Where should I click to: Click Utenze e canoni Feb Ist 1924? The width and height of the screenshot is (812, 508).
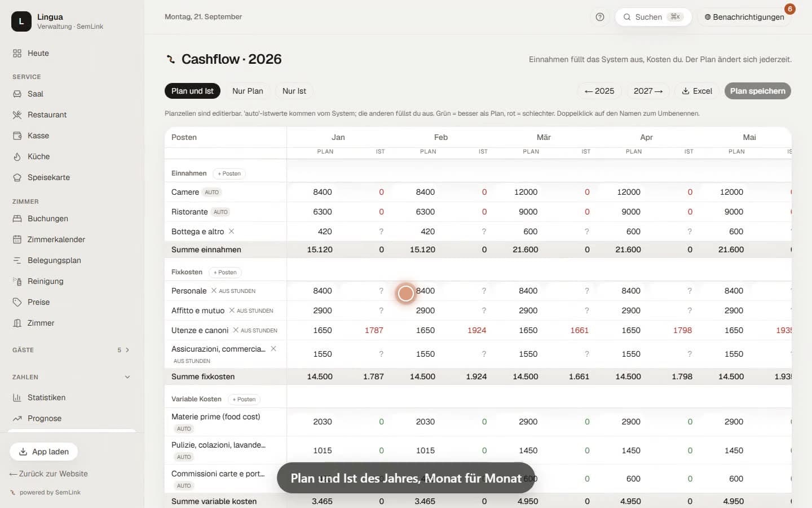pos(476,330)
